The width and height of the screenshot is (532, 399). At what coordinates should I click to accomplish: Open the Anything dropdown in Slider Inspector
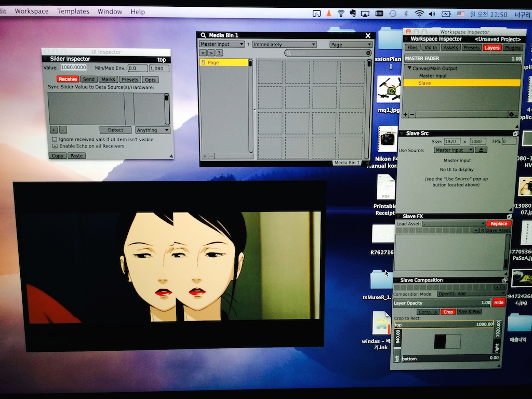pos(152,130)
